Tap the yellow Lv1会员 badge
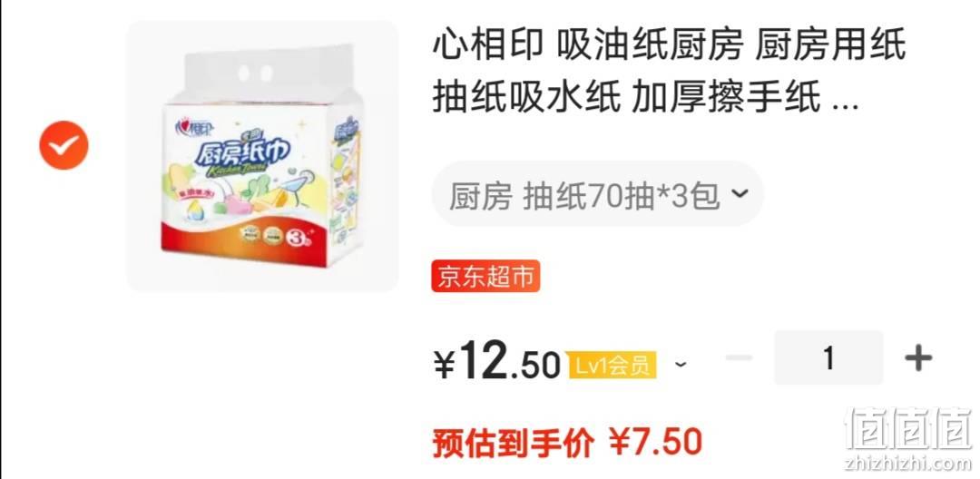Viewport: 980px width, 479px height. click(x=612, y=364)
